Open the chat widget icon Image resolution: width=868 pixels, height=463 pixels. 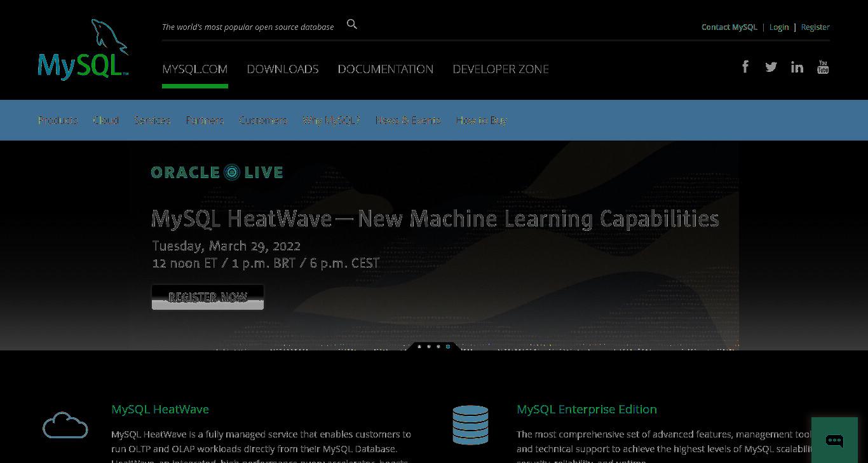coord(834,440)
